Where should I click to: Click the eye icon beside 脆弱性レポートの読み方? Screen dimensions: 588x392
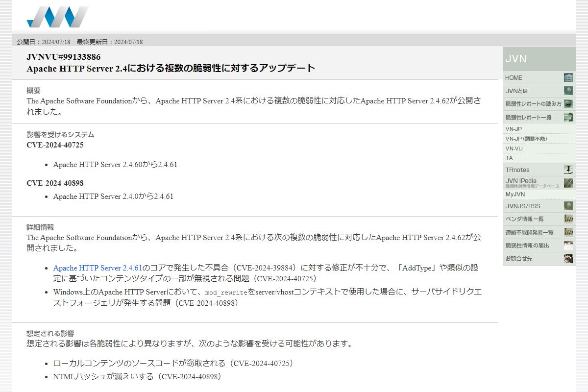pyautogui.click(x=568, y=104)
